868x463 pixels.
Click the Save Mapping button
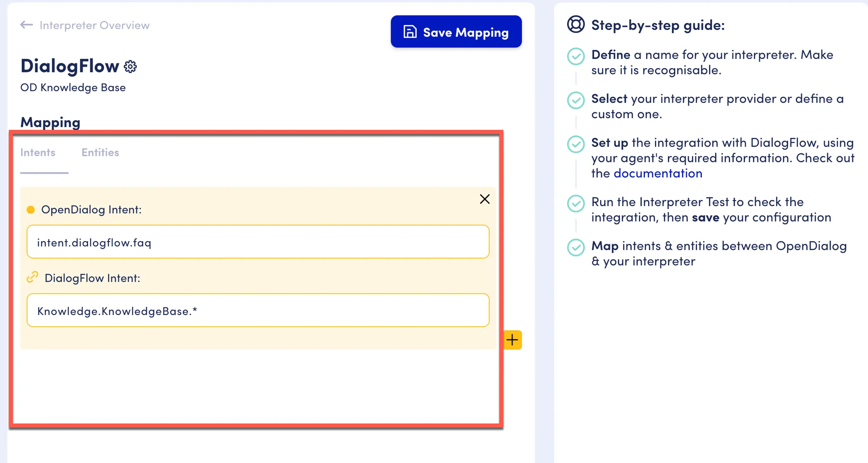point(456,32)
